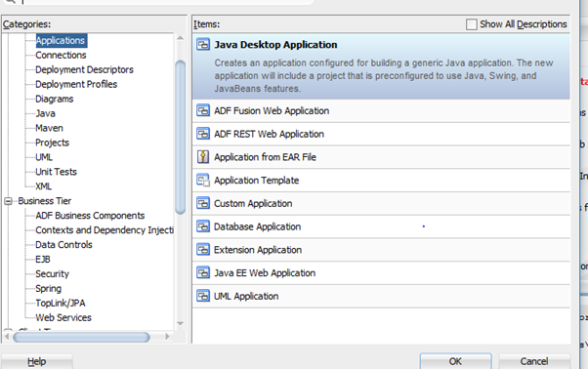
Task: Click the categories scroll left arrow
Action: pyautogui.click(x=7, y=337)
